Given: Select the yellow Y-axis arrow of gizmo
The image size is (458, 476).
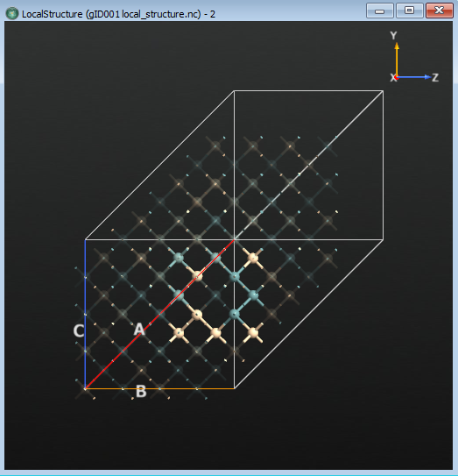Looking at the screenshot, I should 397,60.
